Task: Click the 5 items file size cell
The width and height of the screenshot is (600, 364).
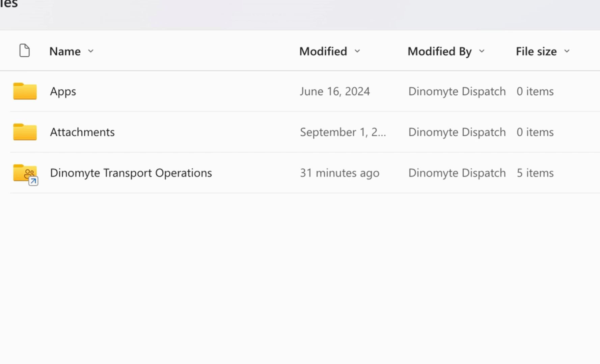Action: (x=535, y=173)
